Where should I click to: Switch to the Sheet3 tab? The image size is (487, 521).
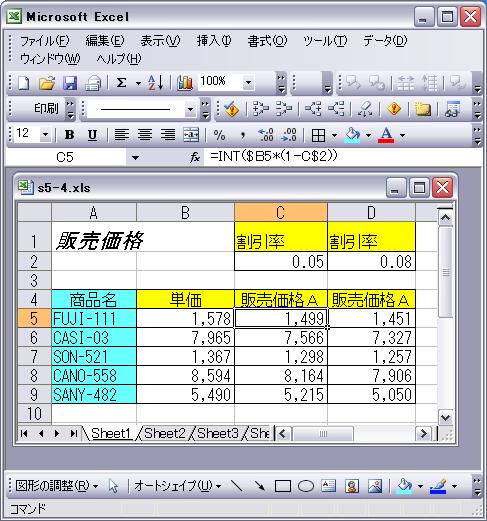pyautogui.click(x=218, y=433)
